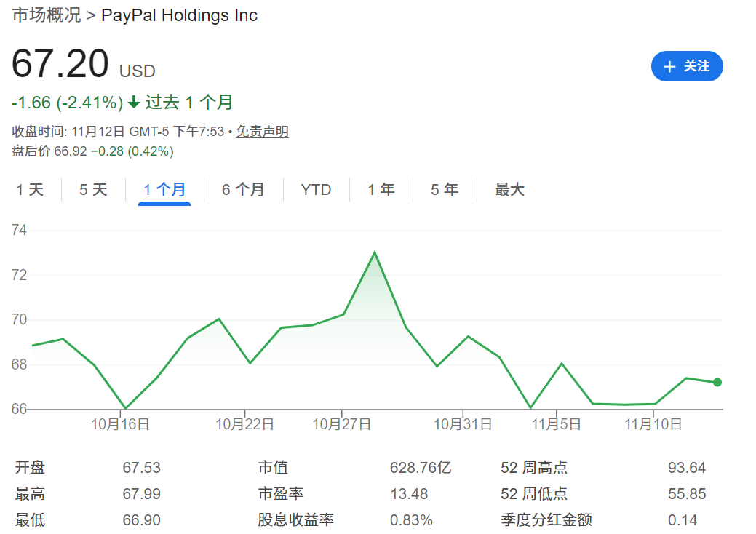The height and width of the screenshot is (534, 756).
Task: Select the YTD timeframe
Action: coord(316,189)
